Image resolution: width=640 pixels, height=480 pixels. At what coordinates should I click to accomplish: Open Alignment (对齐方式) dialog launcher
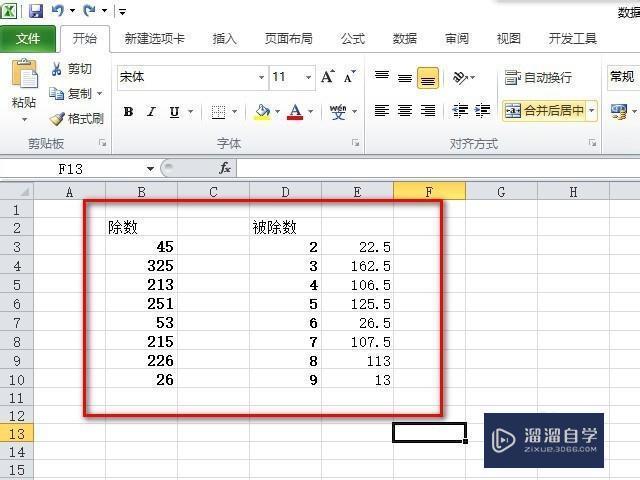coord(592,143)
